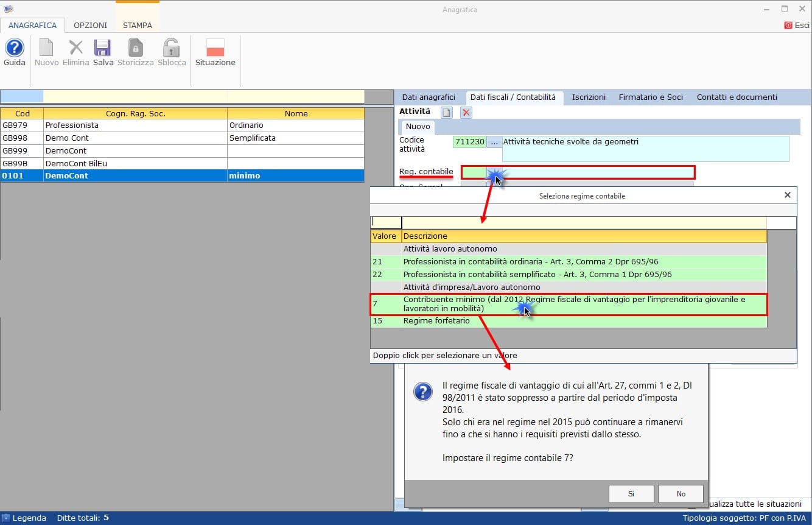The width and height of the screenshot is (812, 525).
Task: Click the Storicizza lock icon
Action: [135, 48]
